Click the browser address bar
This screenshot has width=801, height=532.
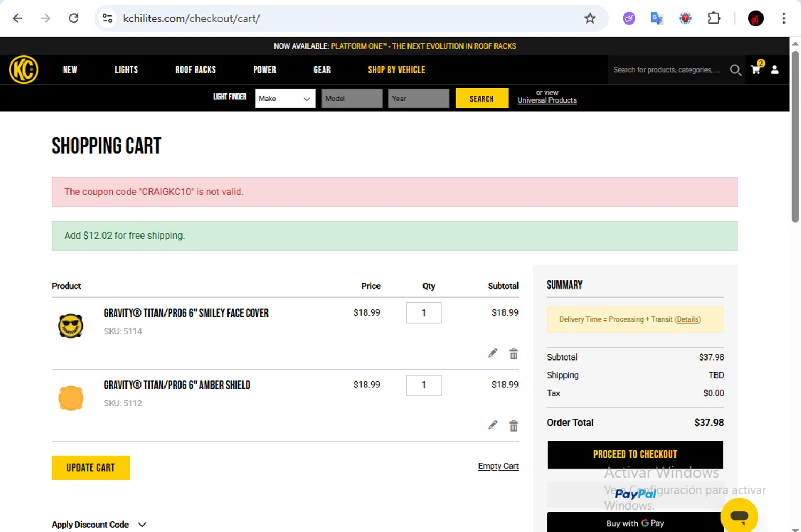tap(351, 19)
